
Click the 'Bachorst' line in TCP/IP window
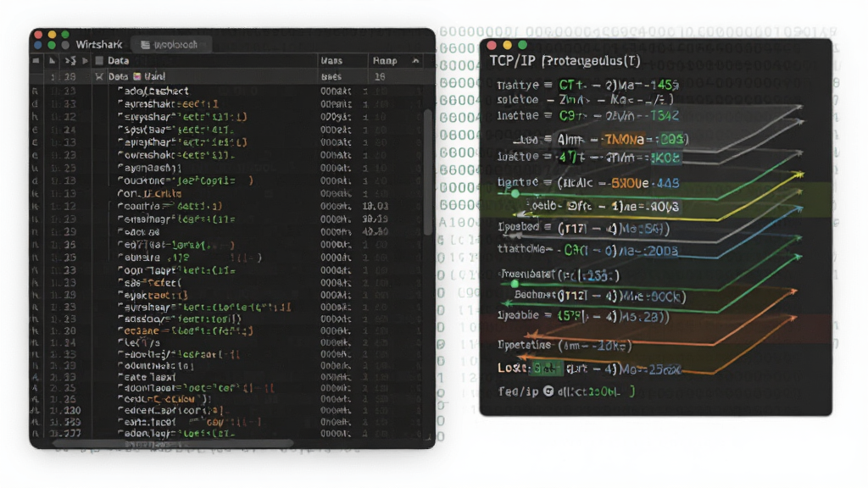click(600, 296)
